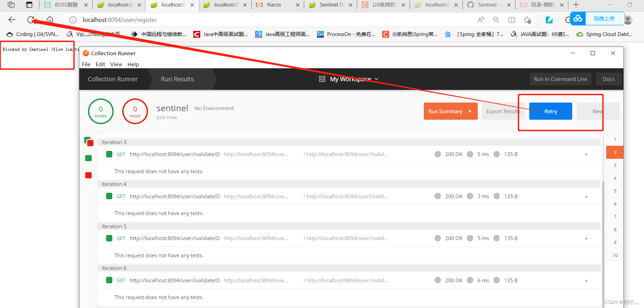Image resolution: width=644 pixels, height=308 pixels.
Task: Open workspaces icon at top-left of browser
Action: point(11,5)
